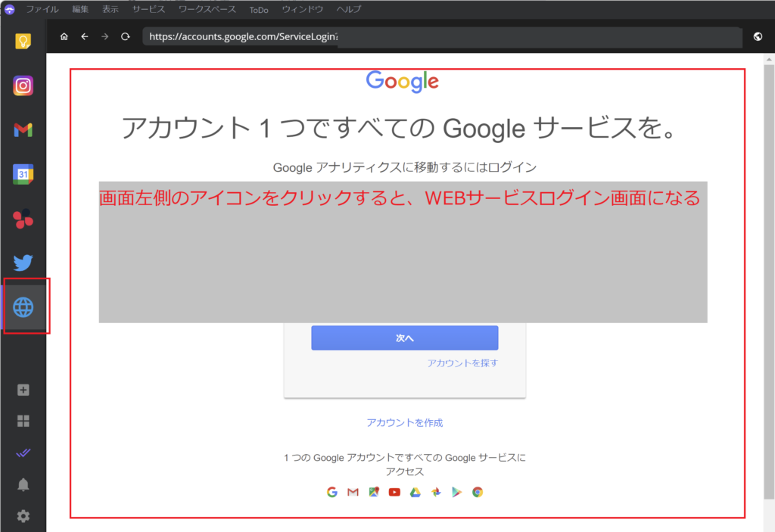This screenshot has width=775, height=532.
Task: Click the blue 次へ button
Action: tap(405, 338)
